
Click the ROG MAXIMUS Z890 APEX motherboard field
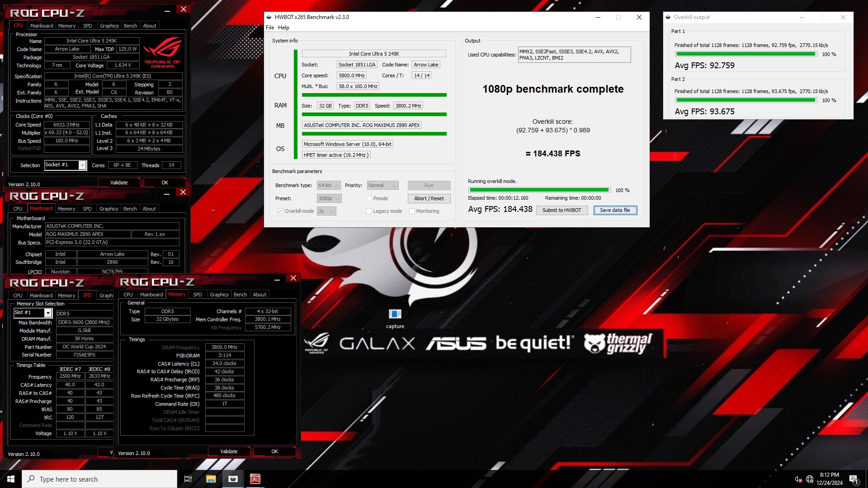click(x=362, y=125)
